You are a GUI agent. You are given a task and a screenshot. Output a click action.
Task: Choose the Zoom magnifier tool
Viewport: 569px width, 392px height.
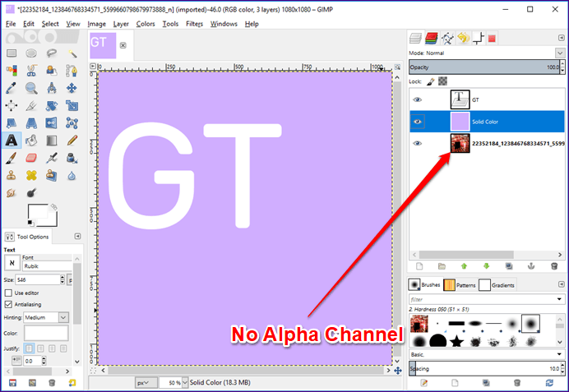coord(31,88)
